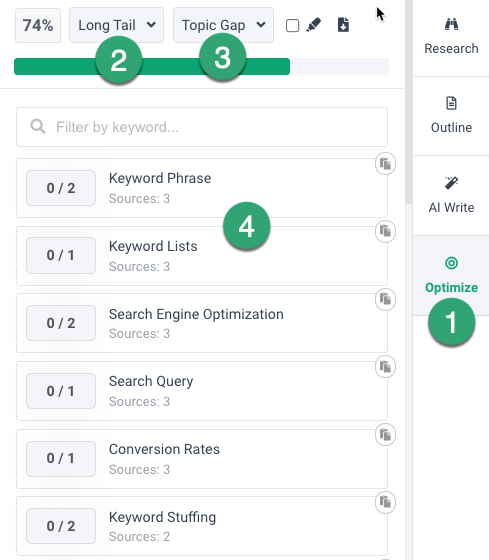Click the Filter by keyword field

[202, 127]
